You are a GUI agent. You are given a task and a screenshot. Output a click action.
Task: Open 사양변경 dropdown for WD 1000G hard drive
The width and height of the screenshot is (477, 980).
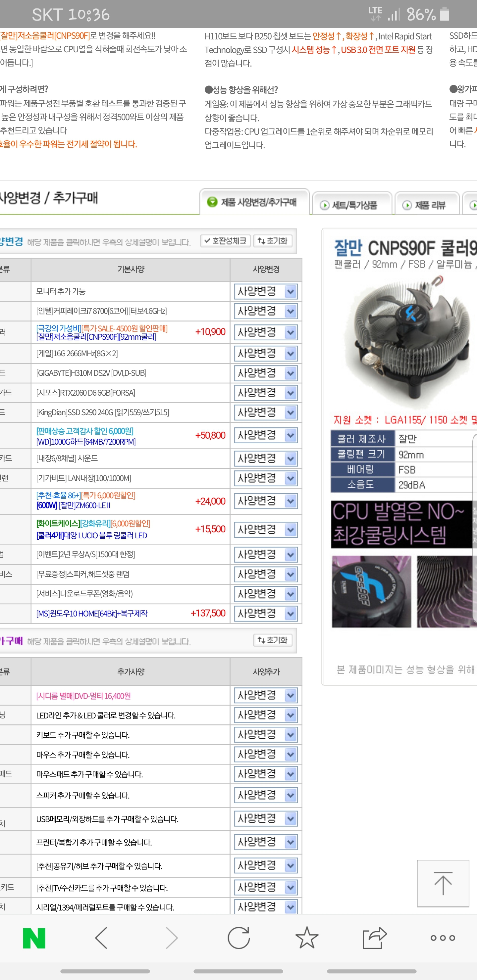(x=266, y=435)
